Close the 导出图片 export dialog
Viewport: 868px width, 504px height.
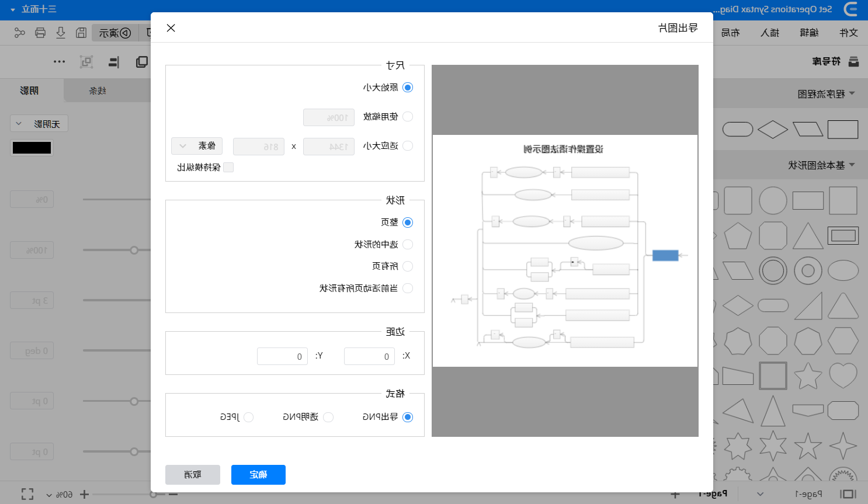pyautogui.click(x=171, y=28)
